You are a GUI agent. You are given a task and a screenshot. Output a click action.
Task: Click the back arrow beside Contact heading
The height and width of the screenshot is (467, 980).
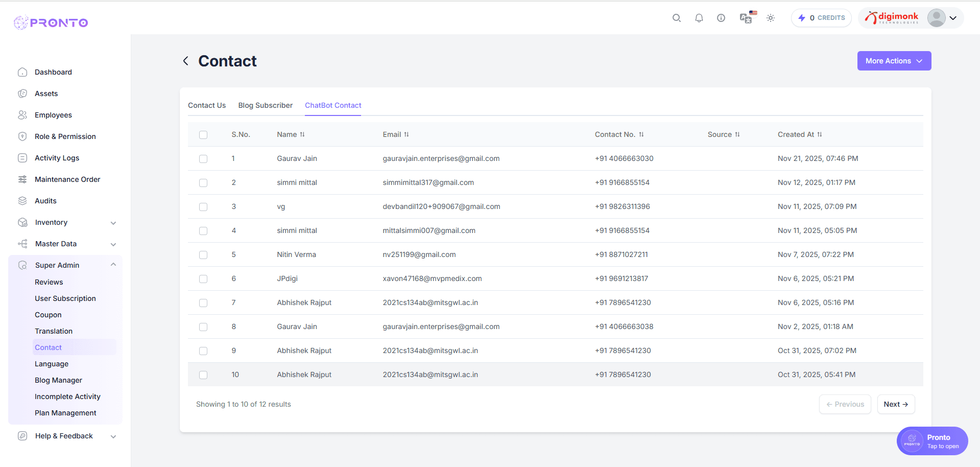[x=186, y=60]
